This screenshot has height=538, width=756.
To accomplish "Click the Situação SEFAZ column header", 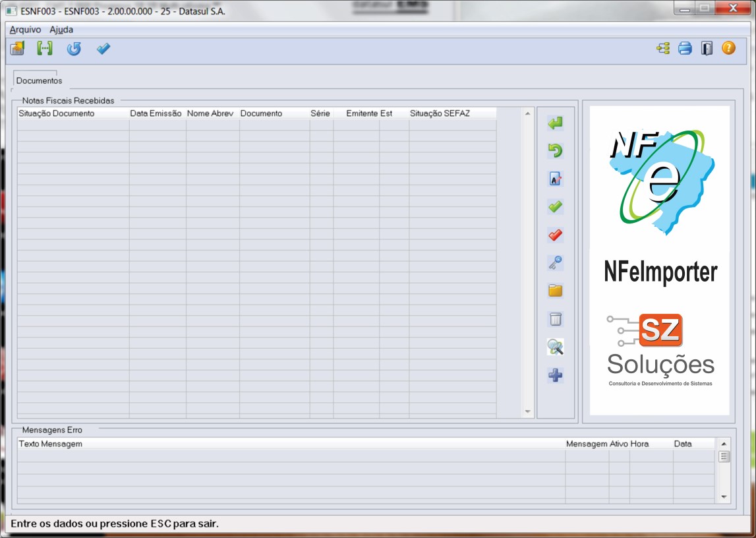I will pyautogui.click(x=453, y=113).
